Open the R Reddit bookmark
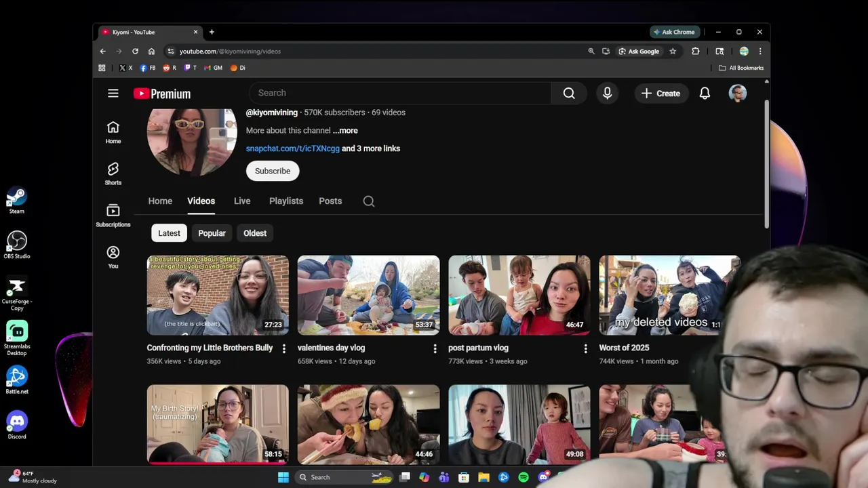 click(x=170, y=68)
